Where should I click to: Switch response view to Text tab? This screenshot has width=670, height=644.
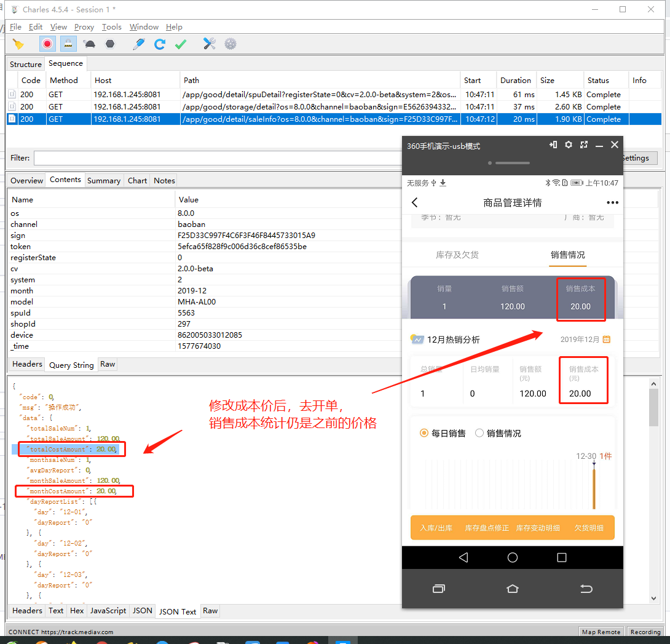click(x=56, y=611)
